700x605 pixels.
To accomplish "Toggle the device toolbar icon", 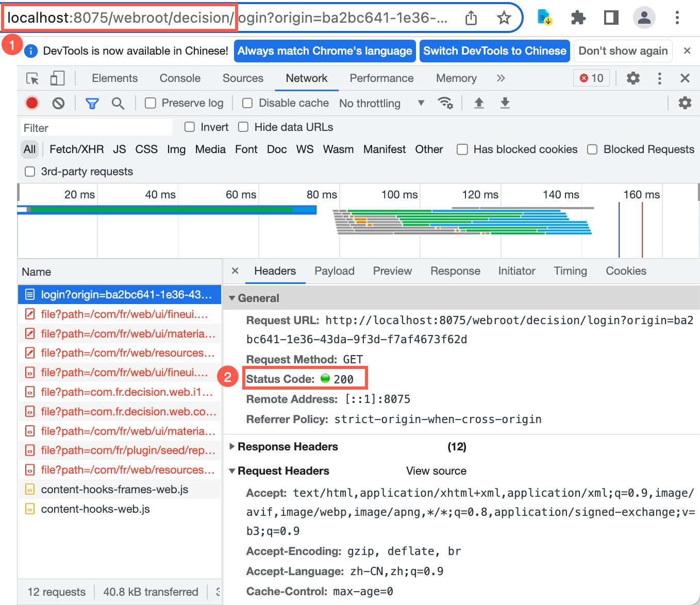I will pos(57,78).
